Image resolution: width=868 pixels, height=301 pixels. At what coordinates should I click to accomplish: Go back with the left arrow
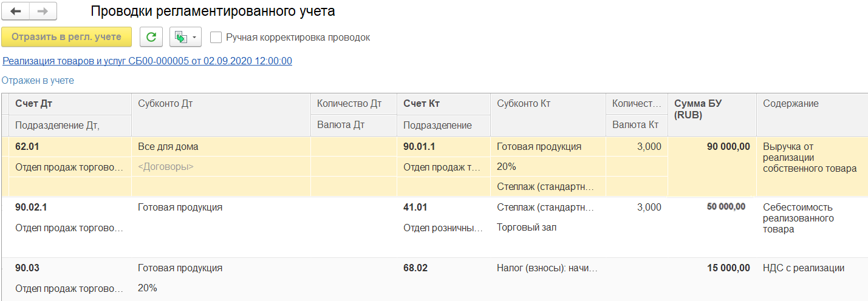coord(16,11)
